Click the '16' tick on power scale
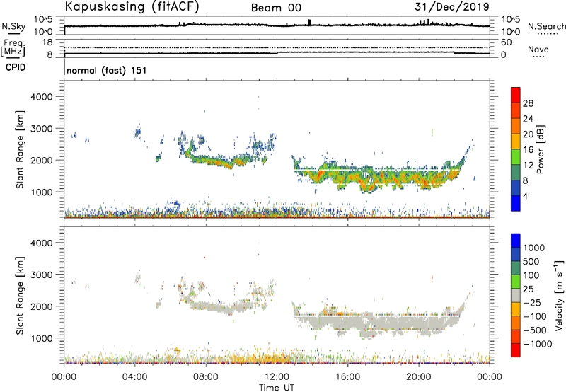Viewport: 566px width, 392px height. (x=528, y=150)
